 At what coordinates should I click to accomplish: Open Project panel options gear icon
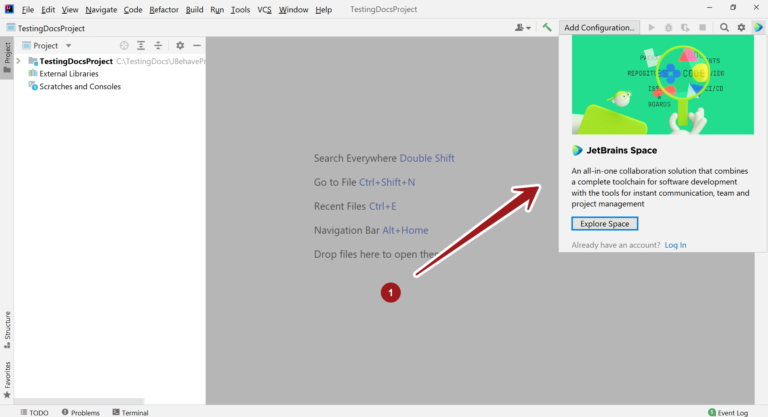click(180, 46)
